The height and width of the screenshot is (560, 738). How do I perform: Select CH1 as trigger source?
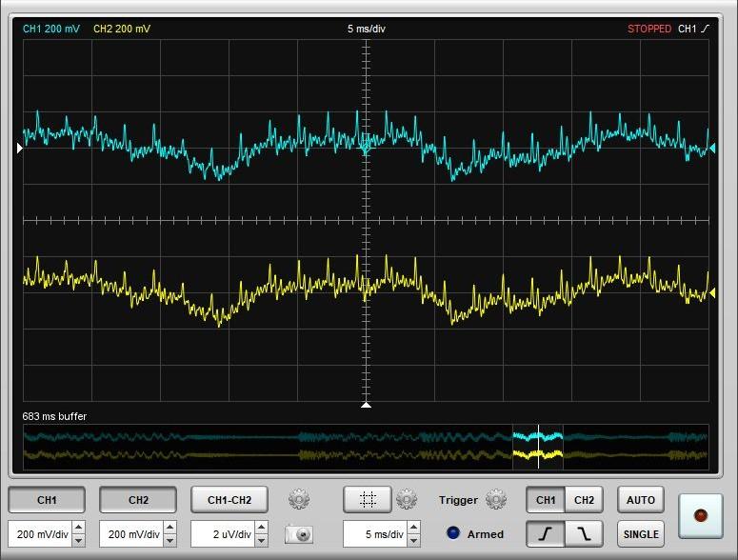pos(546,500)
